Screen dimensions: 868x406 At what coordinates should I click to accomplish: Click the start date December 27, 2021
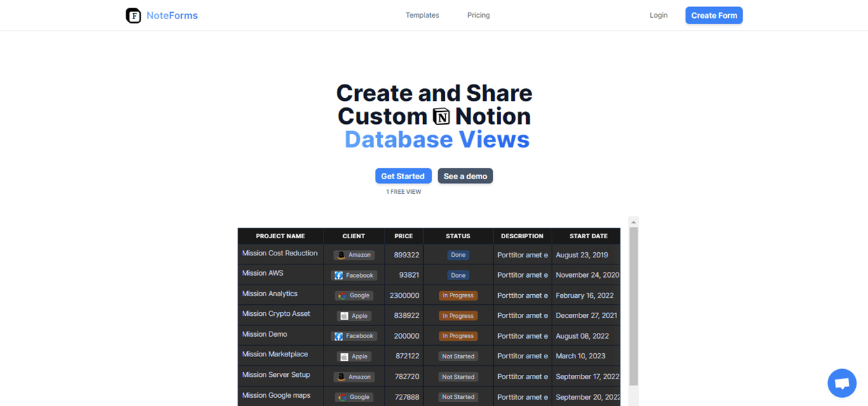587,316
